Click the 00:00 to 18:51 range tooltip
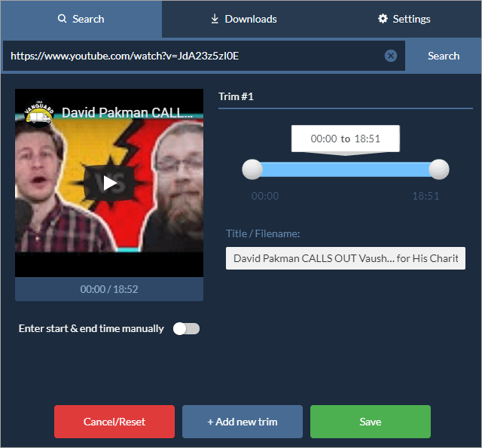Image resolution: width=482 pixels, height=448 pixels. pyautogui.click(x=345, y=139)
